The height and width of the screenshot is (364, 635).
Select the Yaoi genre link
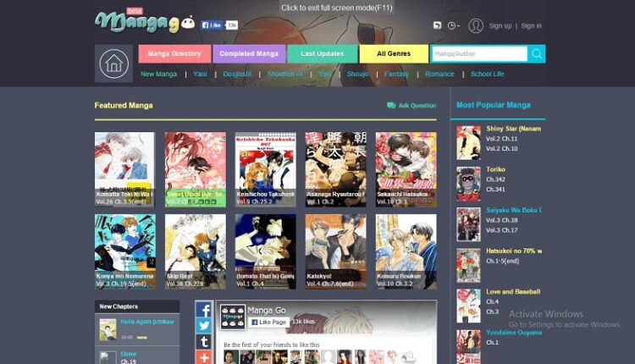[200, 74]
